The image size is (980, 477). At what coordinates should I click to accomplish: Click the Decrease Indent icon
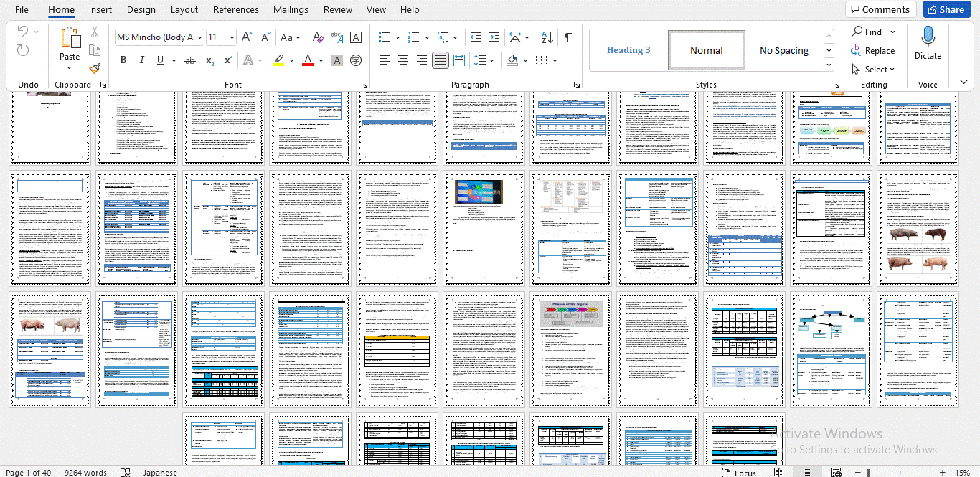(476, 37)
